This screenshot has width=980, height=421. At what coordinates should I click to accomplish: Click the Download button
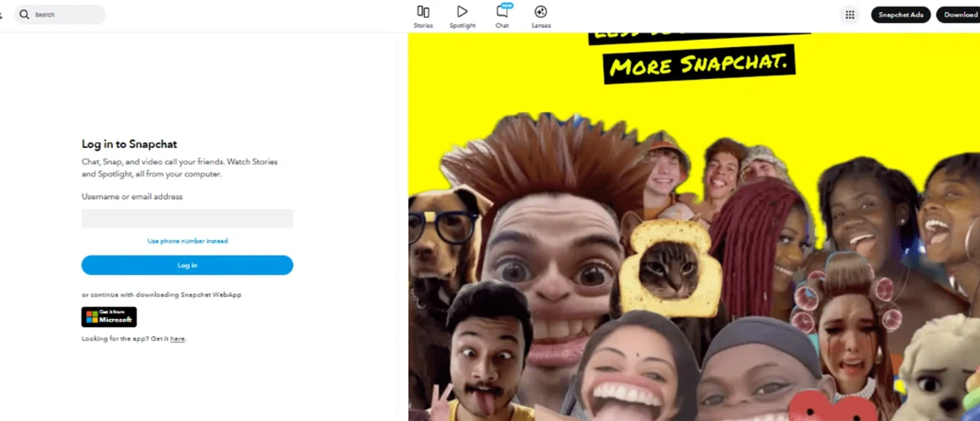959,14
